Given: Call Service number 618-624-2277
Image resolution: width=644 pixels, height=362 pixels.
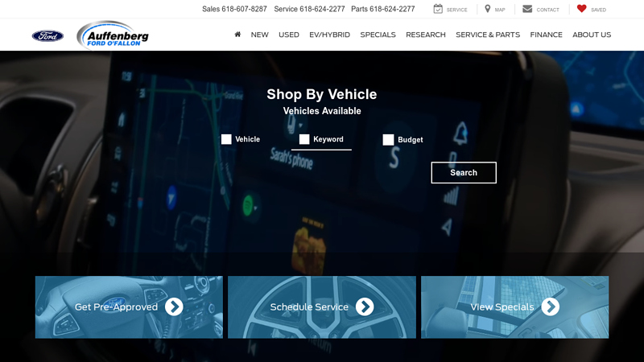Looking at the screenshot, I should click(322, 9).
